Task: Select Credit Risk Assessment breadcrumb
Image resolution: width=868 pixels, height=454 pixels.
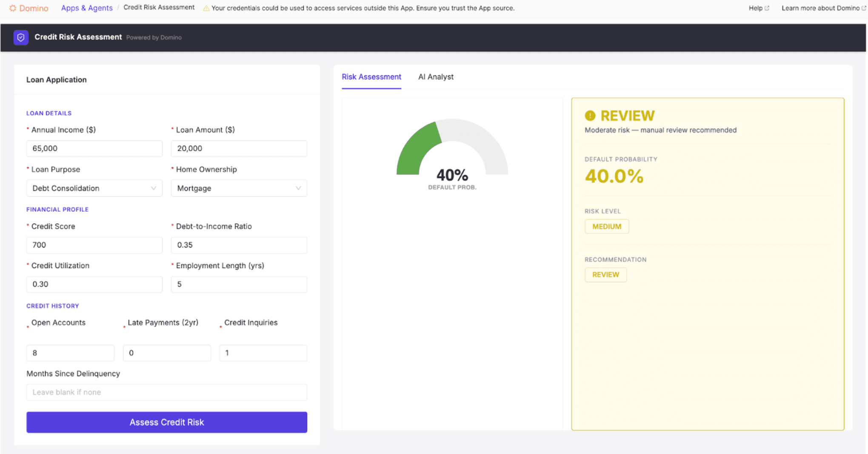Action: 159,8
